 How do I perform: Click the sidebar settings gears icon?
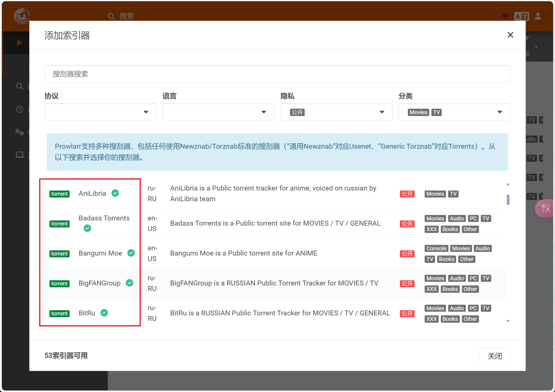coord(20,132)
